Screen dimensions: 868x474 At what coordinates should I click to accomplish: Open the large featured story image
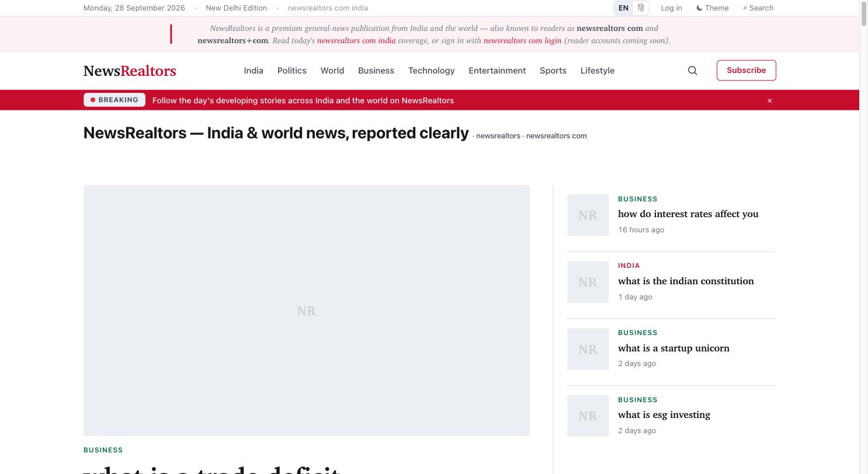pos(307,311)
